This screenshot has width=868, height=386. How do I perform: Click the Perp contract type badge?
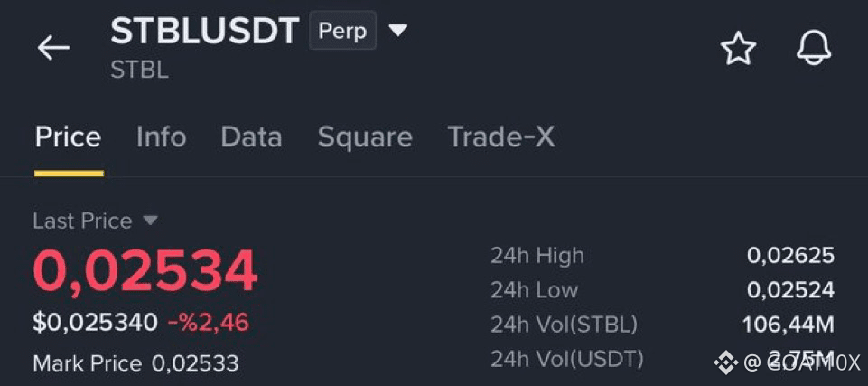click(342, 31)
